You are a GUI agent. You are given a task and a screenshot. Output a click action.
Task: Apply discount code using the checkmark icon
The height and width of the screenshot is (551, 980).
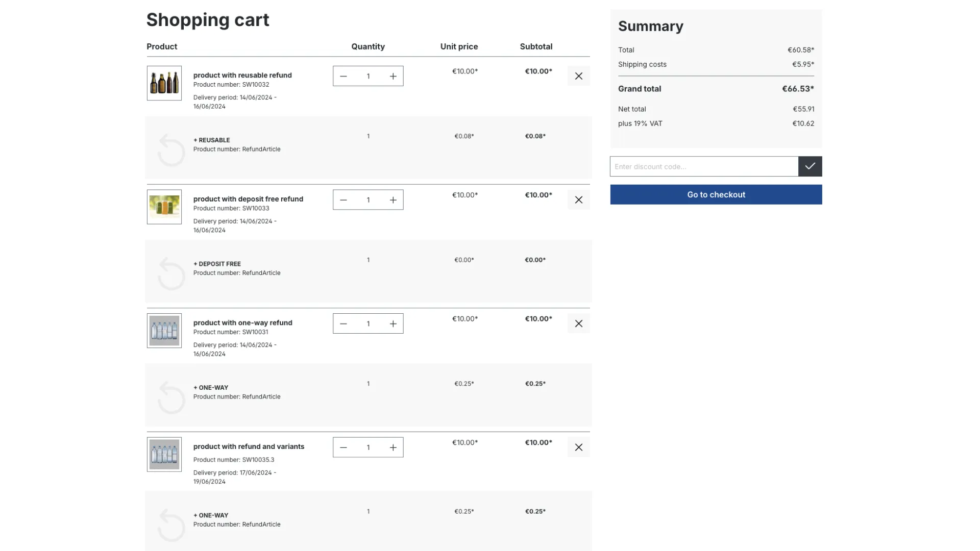(810, 166)
